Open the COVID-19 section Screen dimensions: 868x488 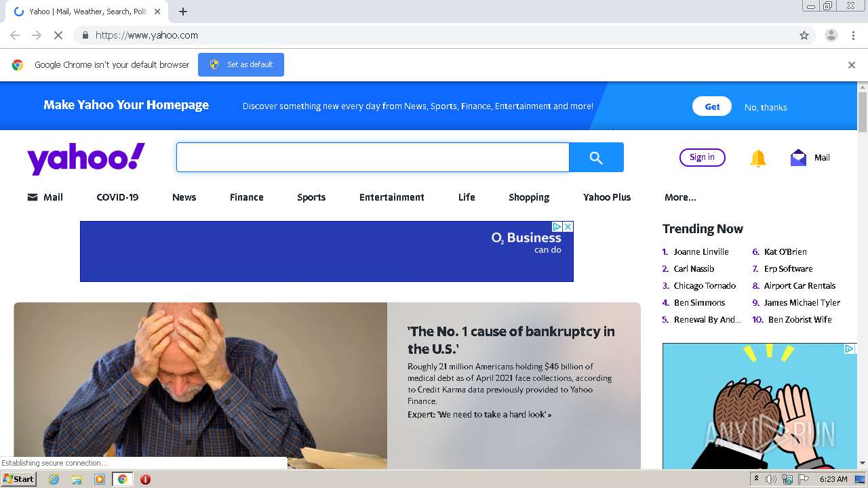[x=117, y=197]
